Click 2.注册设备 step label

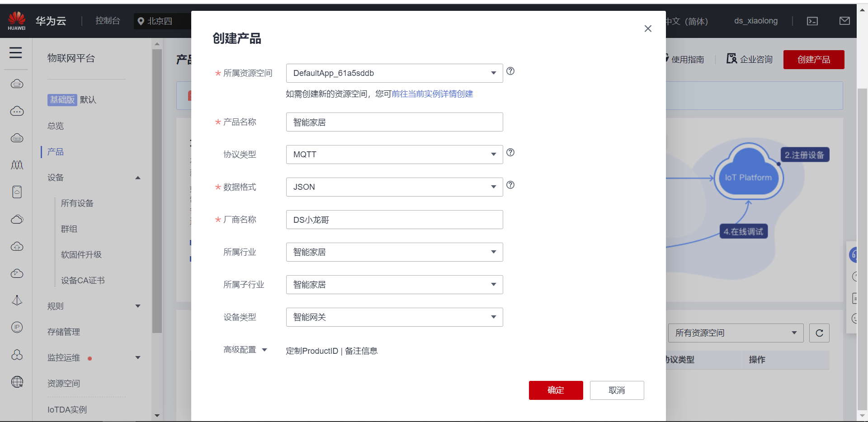coord(804,155)
